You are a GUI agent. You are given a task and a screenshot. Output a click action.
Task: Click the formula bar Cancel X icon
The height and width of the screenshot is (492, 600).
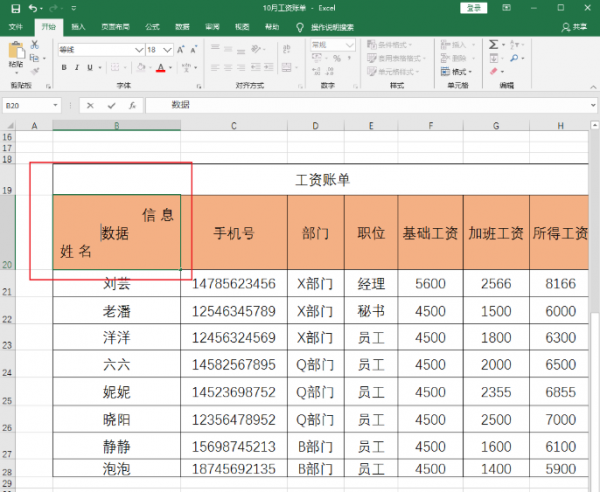[x=90, y=106]
